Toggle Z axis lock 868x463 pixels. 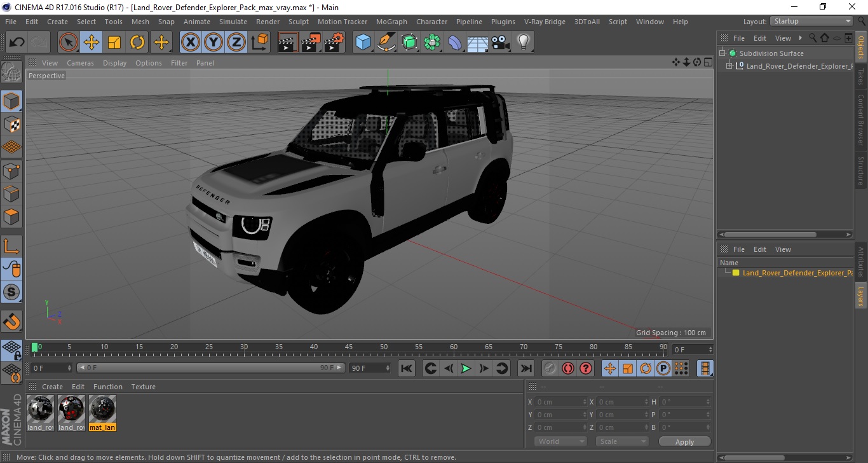coord(236,43)
